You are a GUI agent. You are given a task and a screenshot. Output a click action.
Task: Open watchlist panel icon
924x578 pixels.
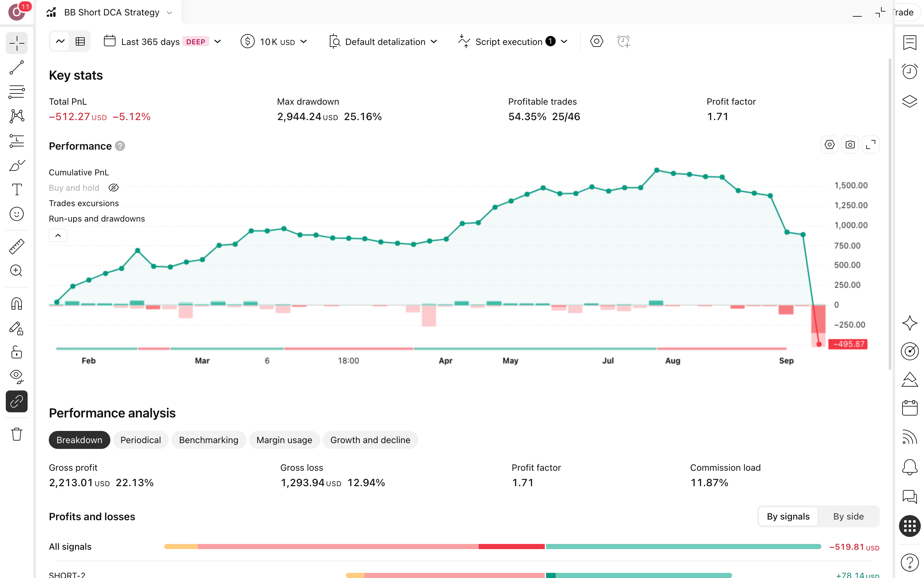pyautogui.click(x=910, y=42)
